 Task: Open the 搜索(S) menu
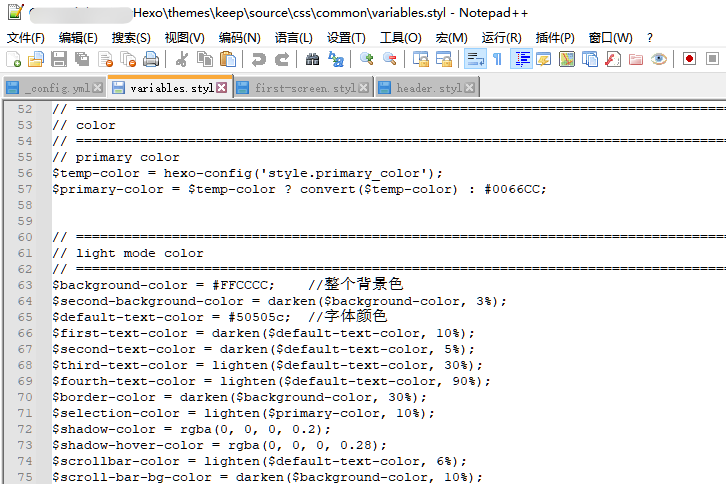[x=131, y=38]
